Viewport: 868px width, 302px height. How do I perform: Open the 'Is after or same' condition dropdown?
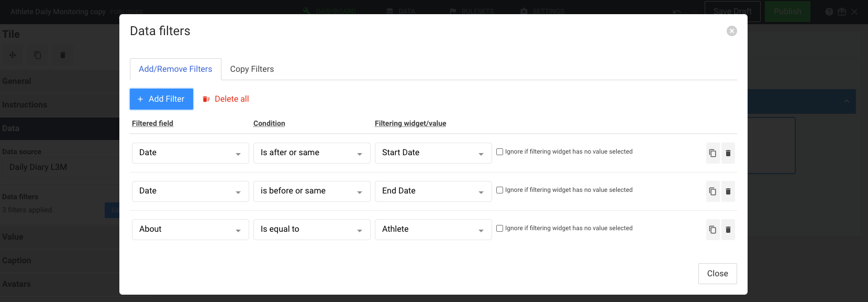point(312,153)
